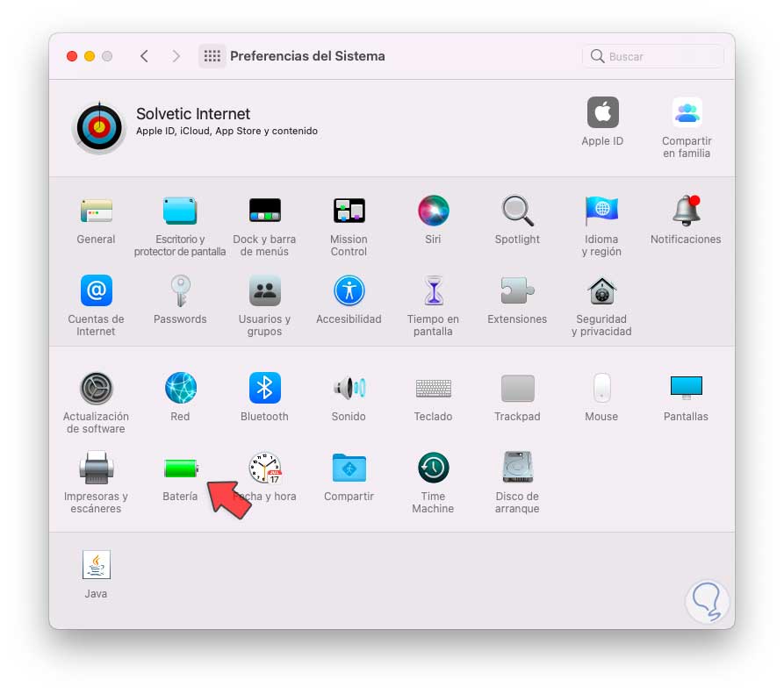Viewport: 784px width, 694px height.
Task: Minimize the Preferencias del Sistema window
Action: [90, 56]
